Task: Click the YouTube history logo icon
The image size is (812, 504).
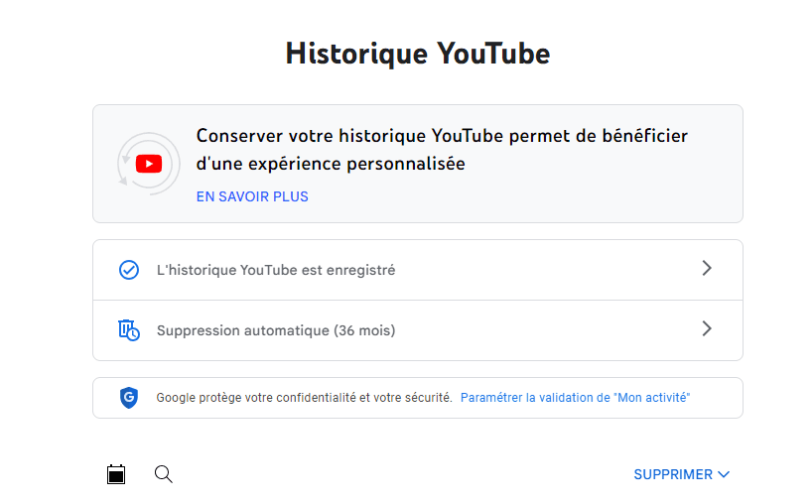Action: (149, 164)
